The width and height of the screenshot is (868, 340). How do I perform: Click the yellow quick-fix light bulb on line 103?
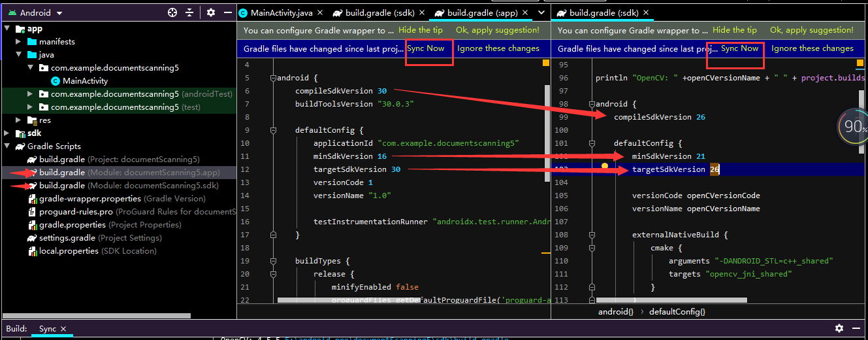[x=605, y=167]
